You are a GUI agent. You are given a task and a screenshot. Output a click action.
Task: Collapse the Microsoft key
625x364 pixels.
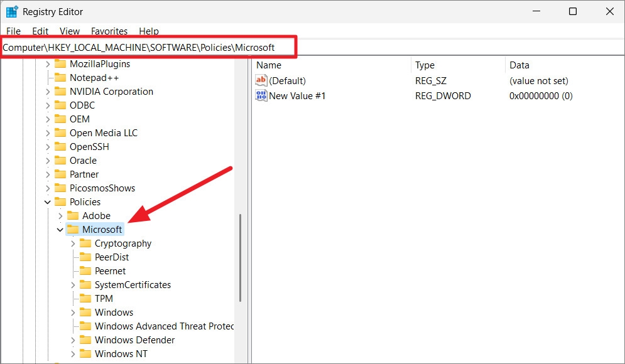(60, 229)
